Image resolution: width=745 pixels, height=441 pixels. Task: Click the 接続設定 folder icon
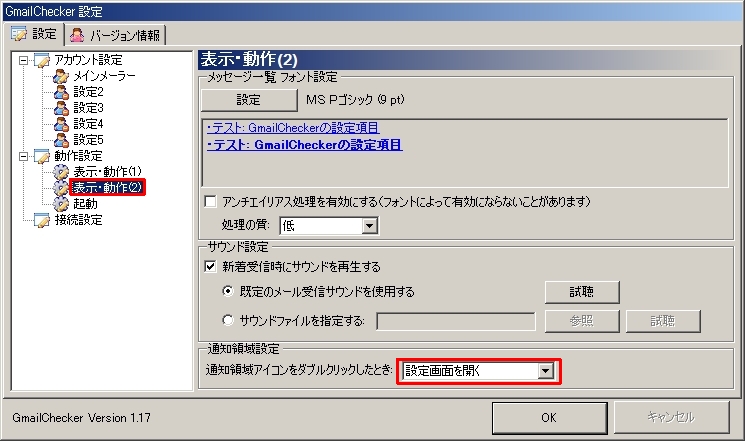click(42, 220)
